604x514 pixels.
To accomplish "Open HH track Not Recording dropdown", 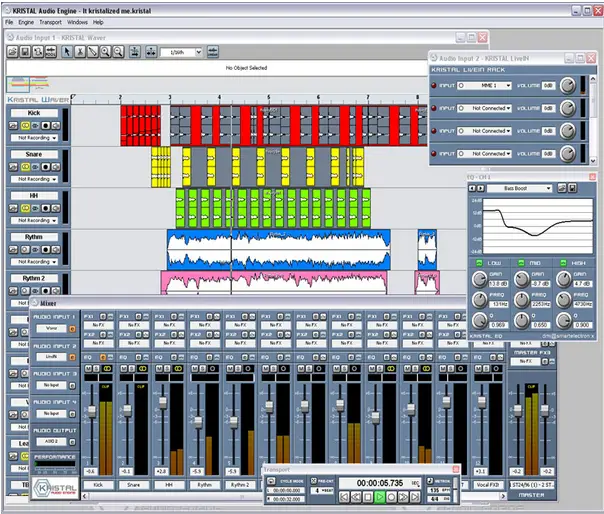I will [34, 220].
